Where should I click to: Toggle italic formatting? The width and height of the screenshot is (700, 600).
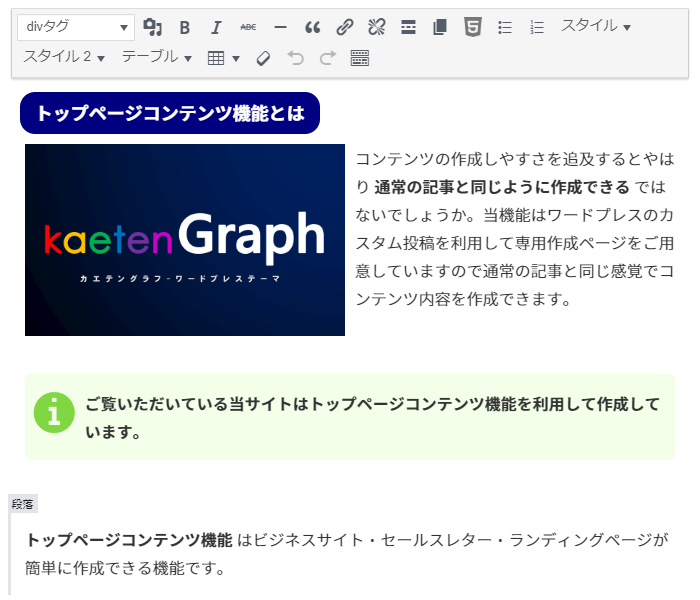216,28
